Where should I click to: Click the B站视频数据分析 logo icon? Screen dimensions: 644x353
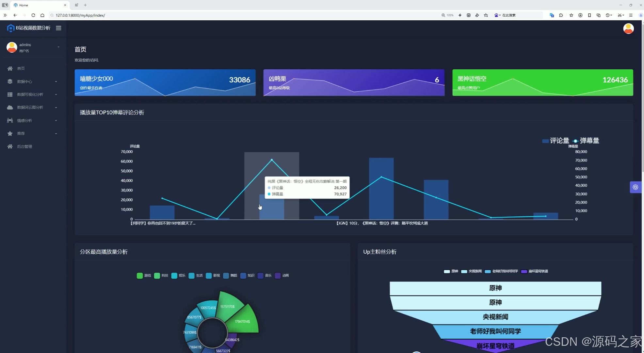click(10, 28)
